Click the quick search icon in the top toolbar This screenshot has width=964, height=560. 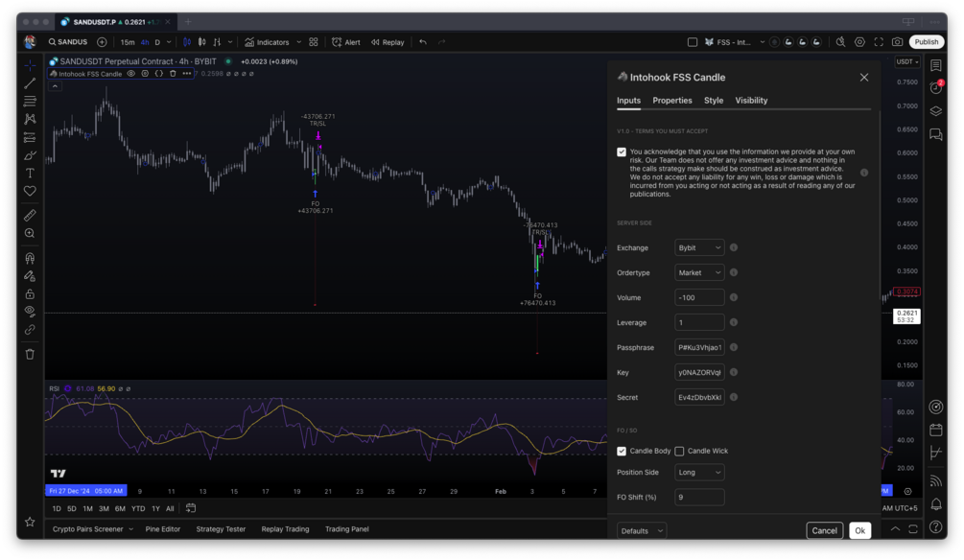840,42
